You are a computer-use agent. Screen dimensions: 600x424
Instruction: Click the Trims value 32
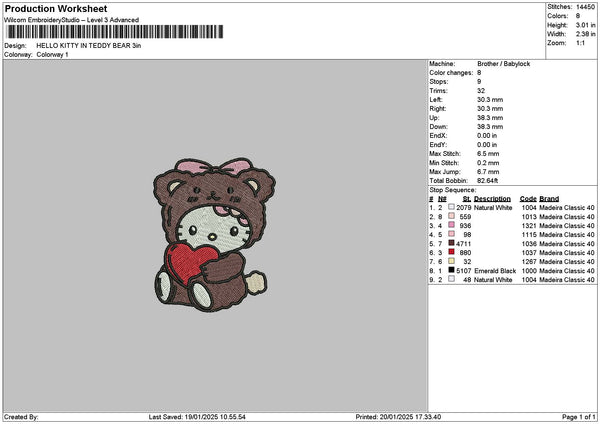(x=481, y=91)
